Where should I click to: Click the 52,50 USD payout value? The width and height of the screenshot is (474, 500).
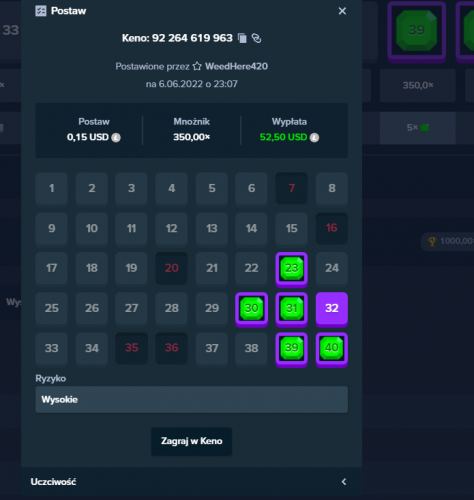click(283, 137)
